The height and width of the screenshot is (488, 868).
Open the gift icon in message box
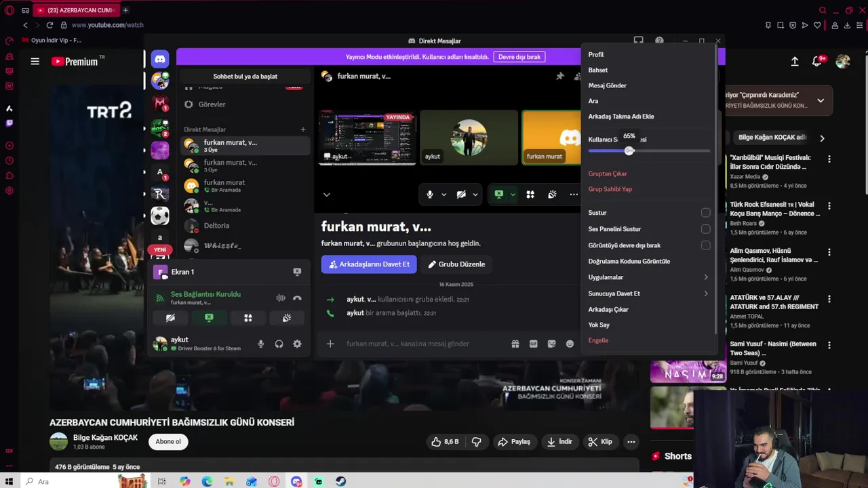515,344
